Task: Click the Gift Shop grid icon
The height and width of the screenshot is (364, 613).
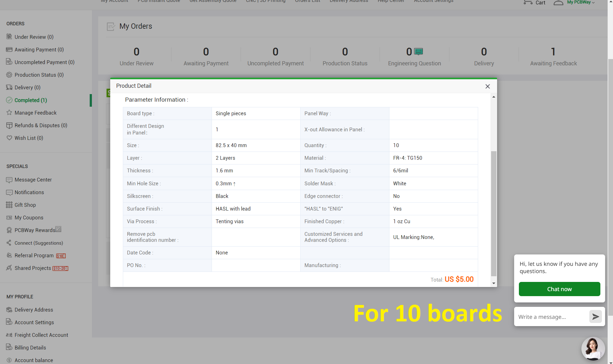Action: click(9, 205)
